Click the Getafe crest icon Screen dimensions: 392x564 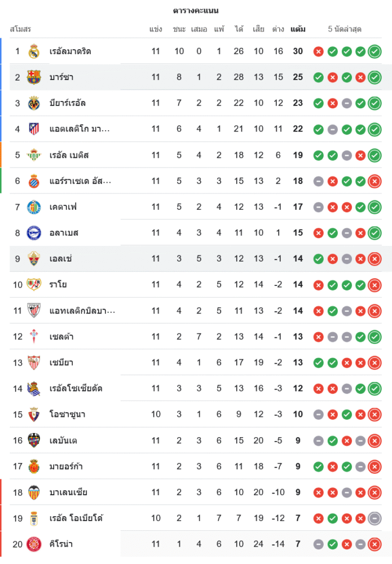pyautogui.click(x=34, y=207)
